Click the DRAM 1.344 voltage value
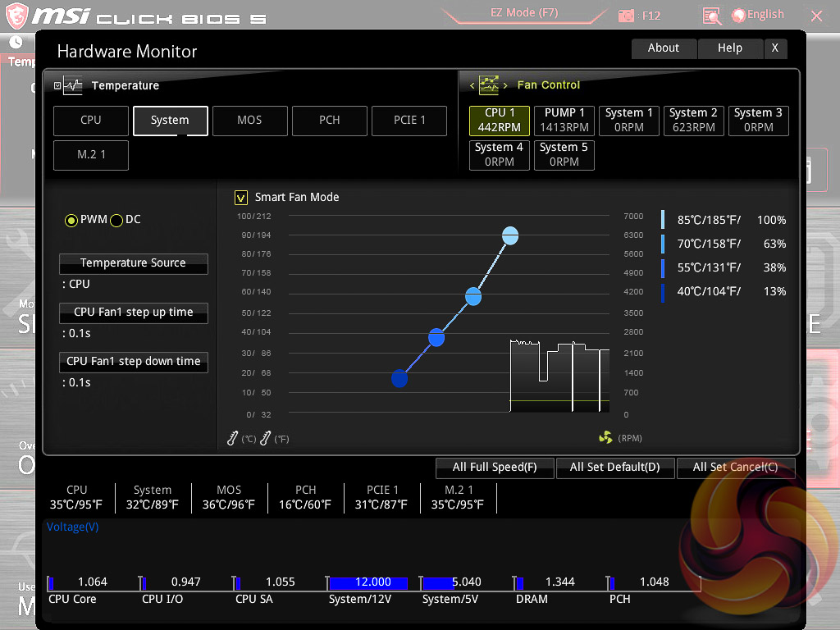This screenshot has height=630, width=840. [559, 582]
